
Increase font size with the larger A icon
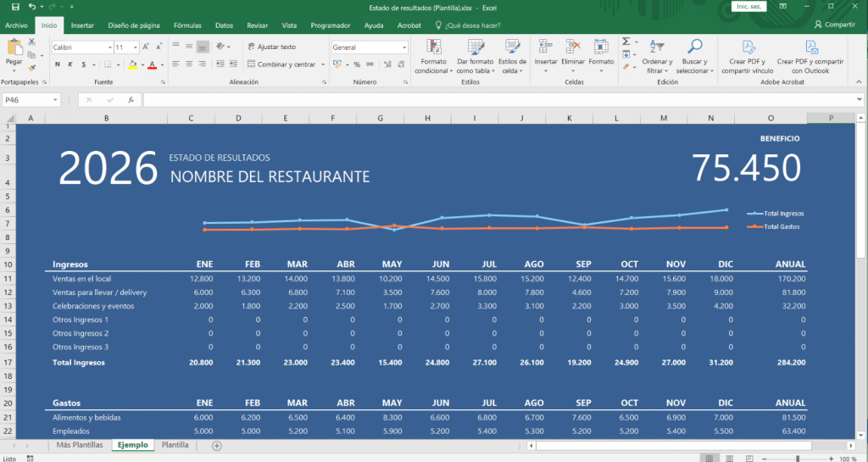(x=146, y=47)
